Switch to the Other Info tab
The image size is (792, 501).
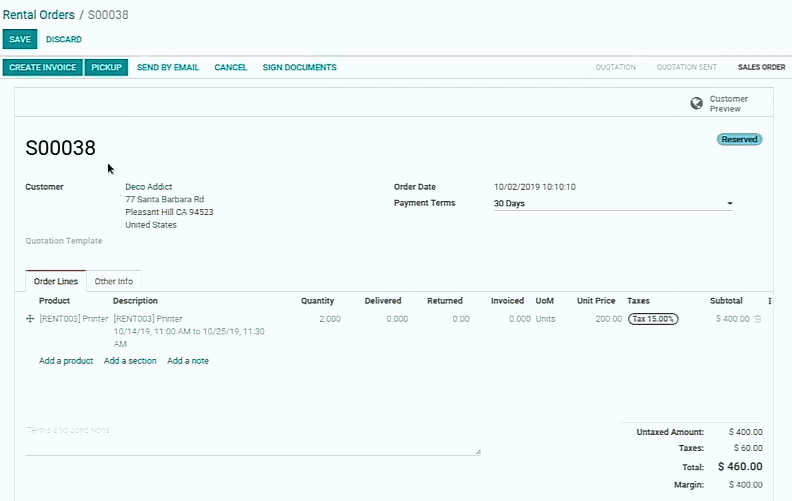pos(114,281)
